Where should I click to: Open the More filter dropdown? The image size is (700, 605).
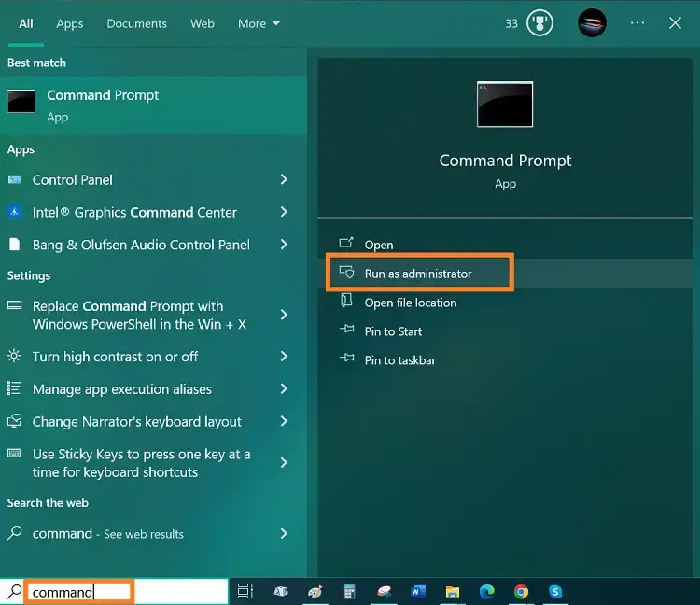click(x=259, y=23)
